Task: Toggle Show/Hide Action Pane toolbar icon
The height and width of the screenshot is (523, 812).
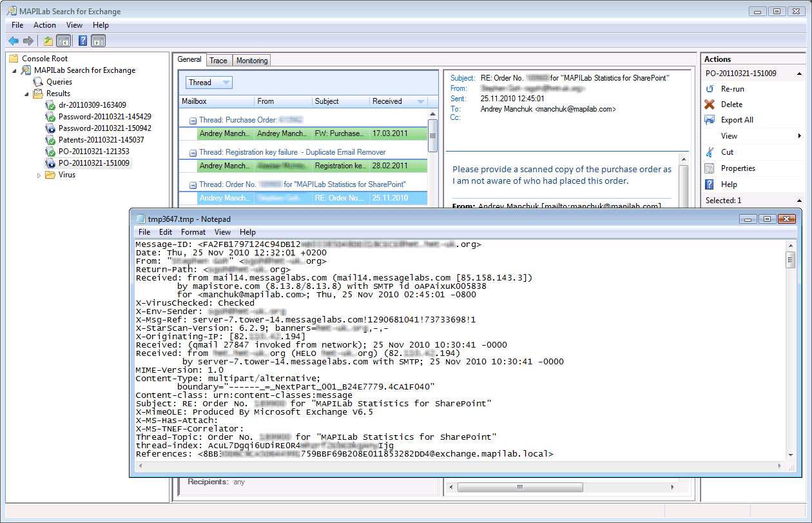Action: 98,41
